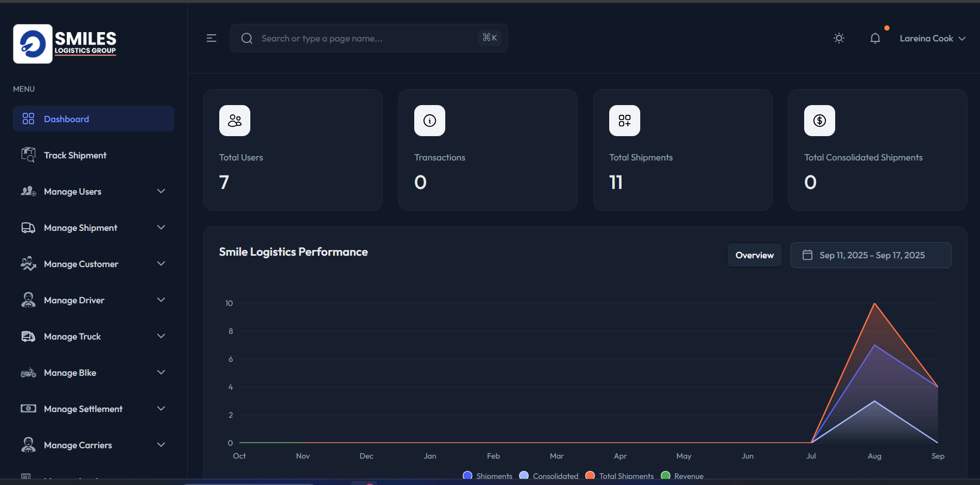Open the Lareina Cook user dropdown
980x485 pixels.
point(932,38)
